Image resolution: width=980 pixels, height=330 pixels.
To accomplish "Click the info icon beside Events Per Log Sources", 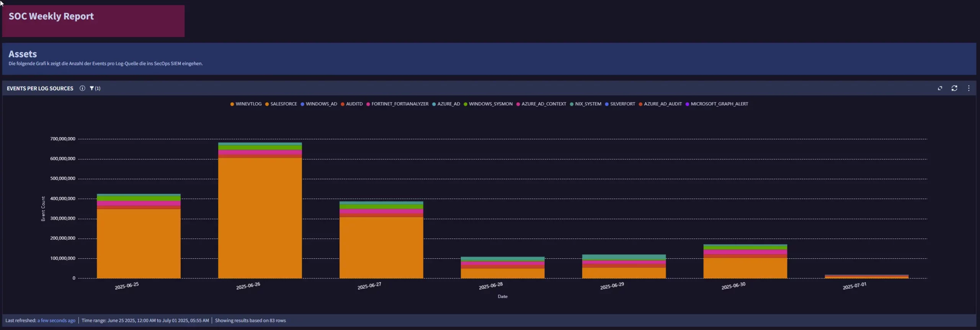I will [82, 88].
